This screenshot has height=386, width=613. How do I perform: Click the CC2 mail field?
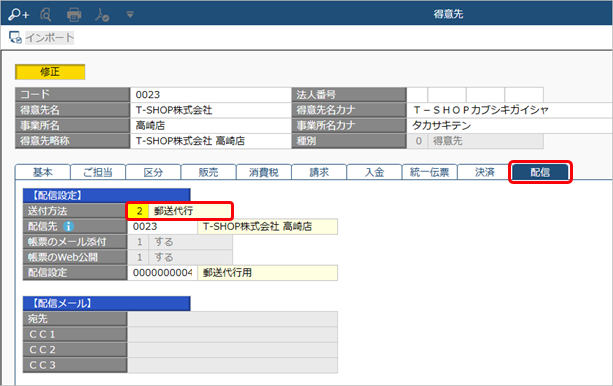[233, 350]
